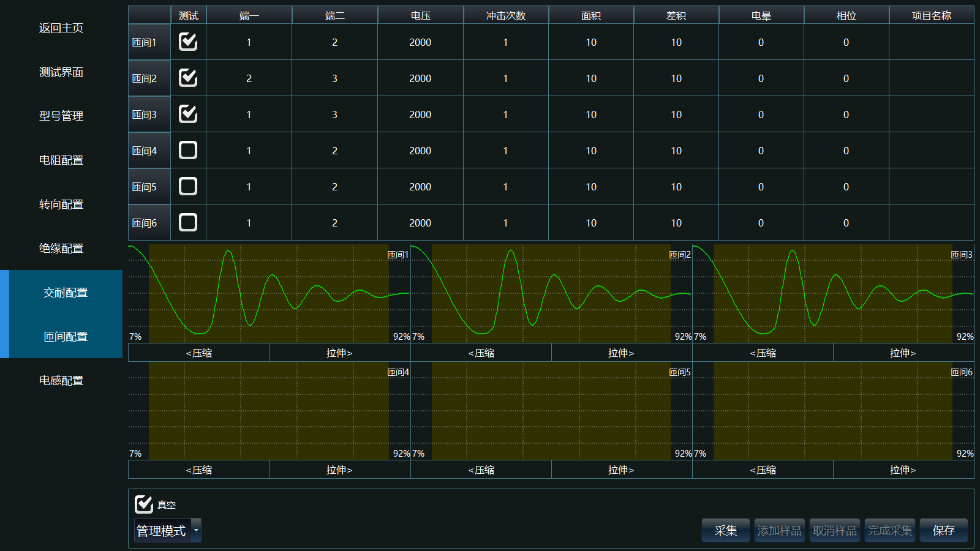Select the 匝间2 waveform chart
The height and width of the screenshot is (551, 980).
coord(551,294)
